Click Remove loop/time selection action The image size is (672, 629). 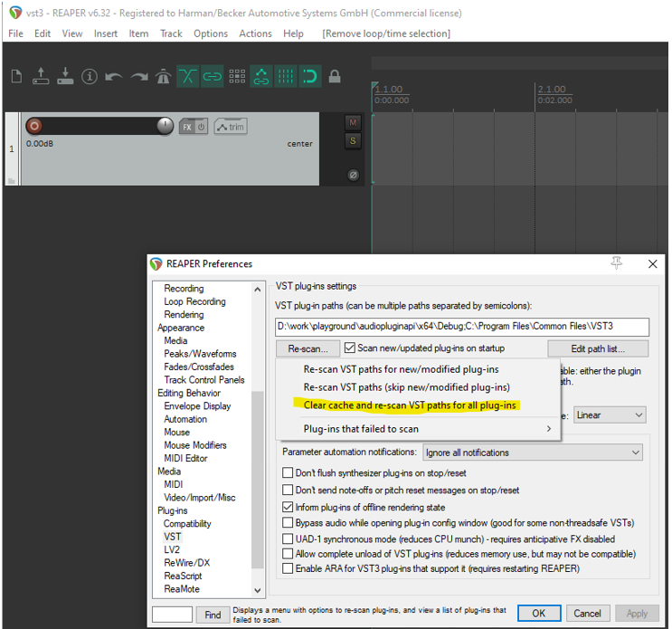point(386,33)
